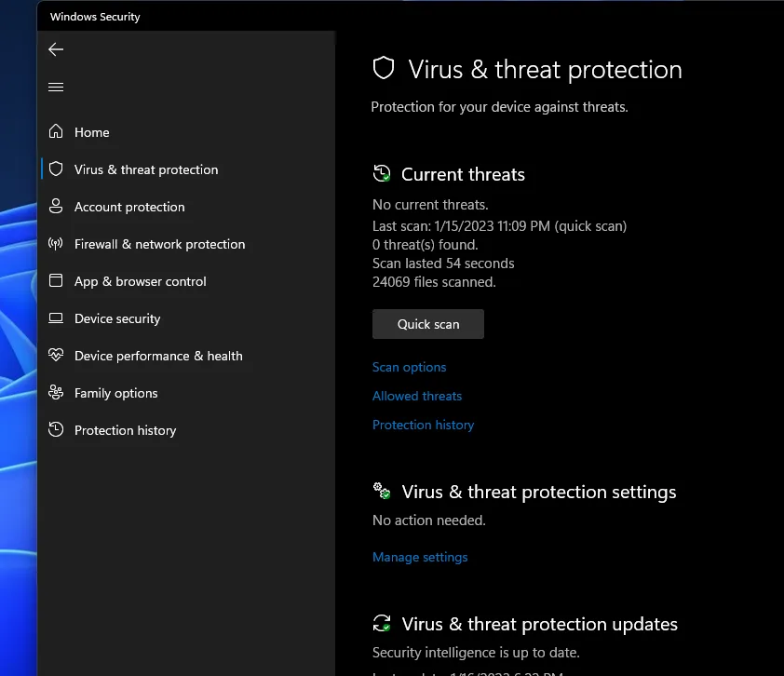Screen dimensions: 784x676
Task: Open Firewall & network protection page
Action: click(x=159, y=244)
